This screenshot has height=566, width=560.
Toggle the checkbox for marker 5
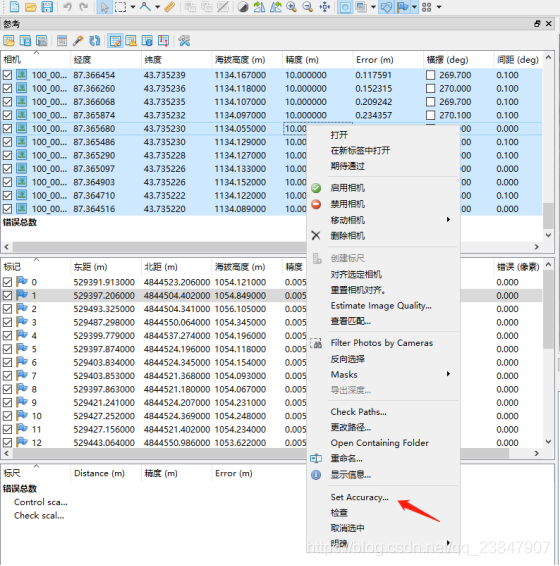click(x=8, y=349)
